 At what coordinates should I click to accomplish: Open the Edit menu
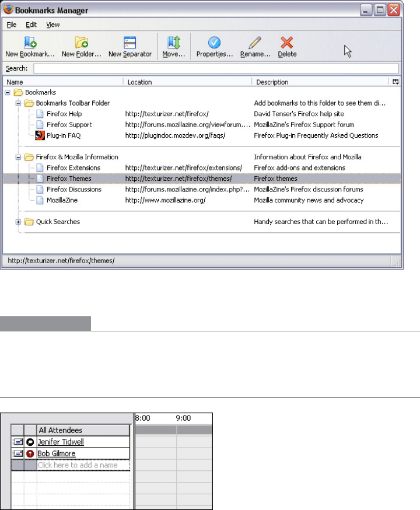pos(31,25)
